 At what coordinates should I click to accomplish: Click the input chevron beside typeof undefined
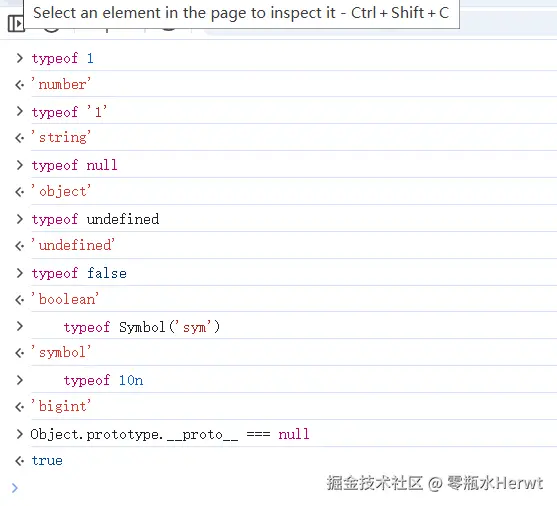[x=20, y=219]
